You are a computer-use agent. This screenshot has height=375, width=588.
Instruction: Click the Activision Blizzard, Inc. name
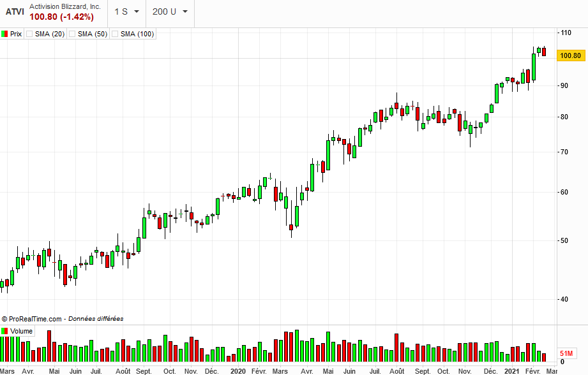pos(65,6)
